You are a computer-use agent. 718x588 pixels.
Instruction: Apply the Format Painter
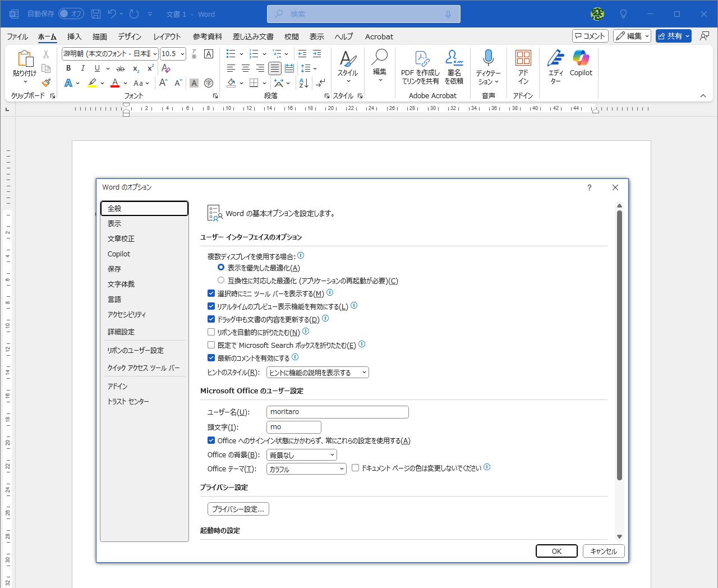click(x=46, y=82)
